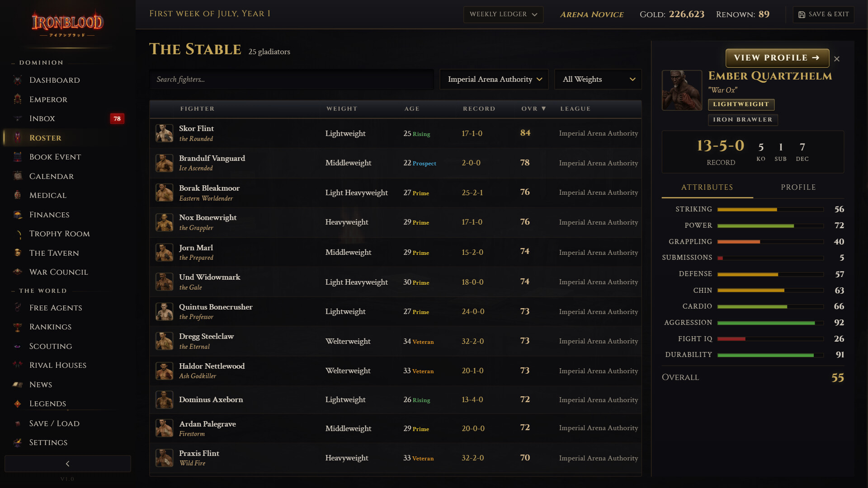This screenshot has height=488, width=868.
Task: Open the Finances sidebar icon
Action: 18,215
